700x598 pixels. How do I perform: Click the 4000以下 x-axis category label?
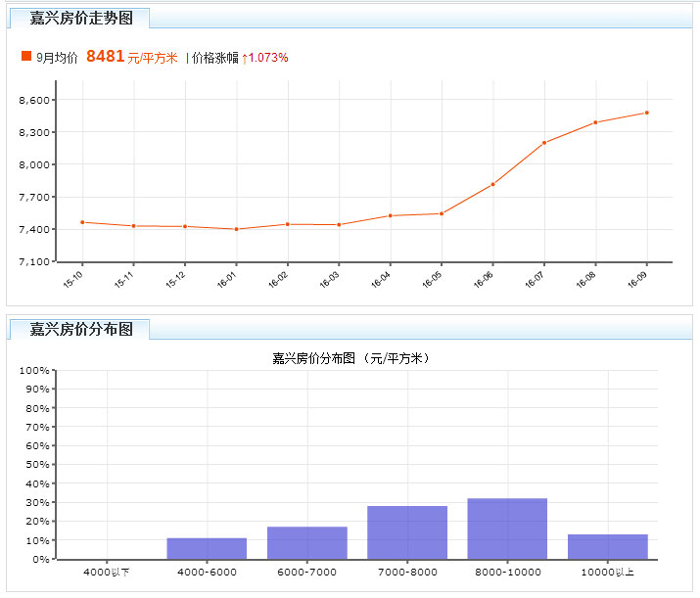107,572
